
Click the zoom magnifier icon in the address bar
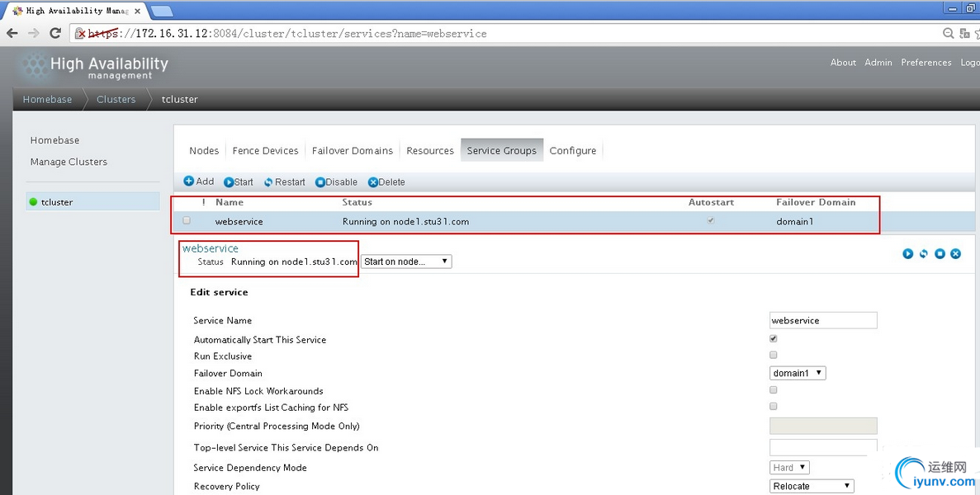948,34
